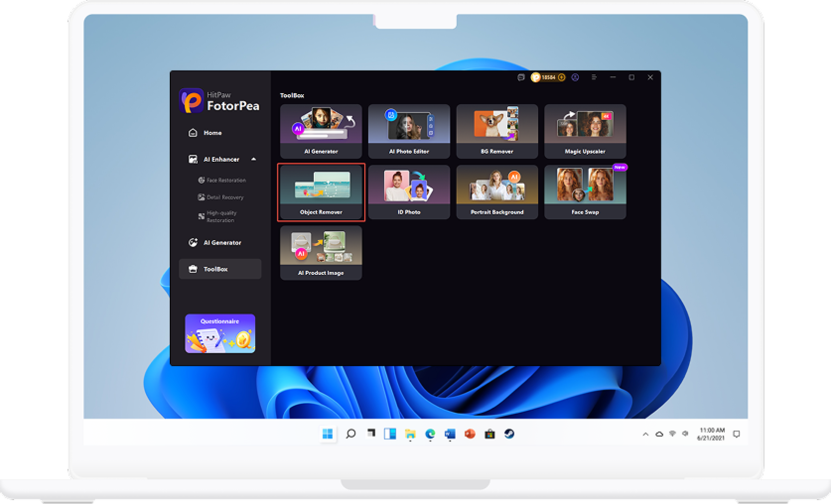Select High-quality Restoration in the sidebar
This screenshot has height=504, width=831.
pos(221,216)
